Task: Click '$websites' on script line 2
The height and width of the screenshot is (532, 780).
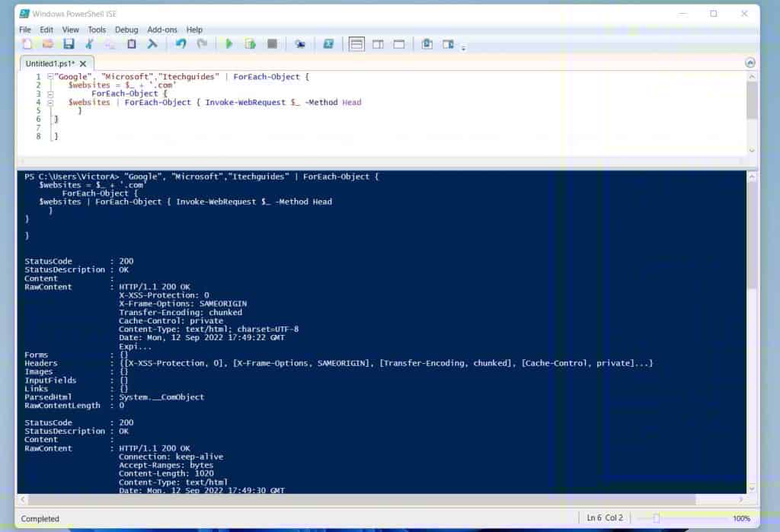Action: 89,85
